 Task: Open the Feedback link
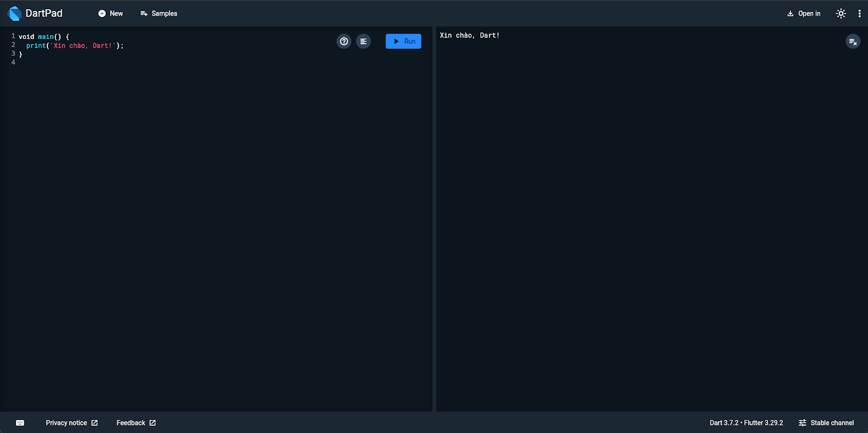pos(136,423)
